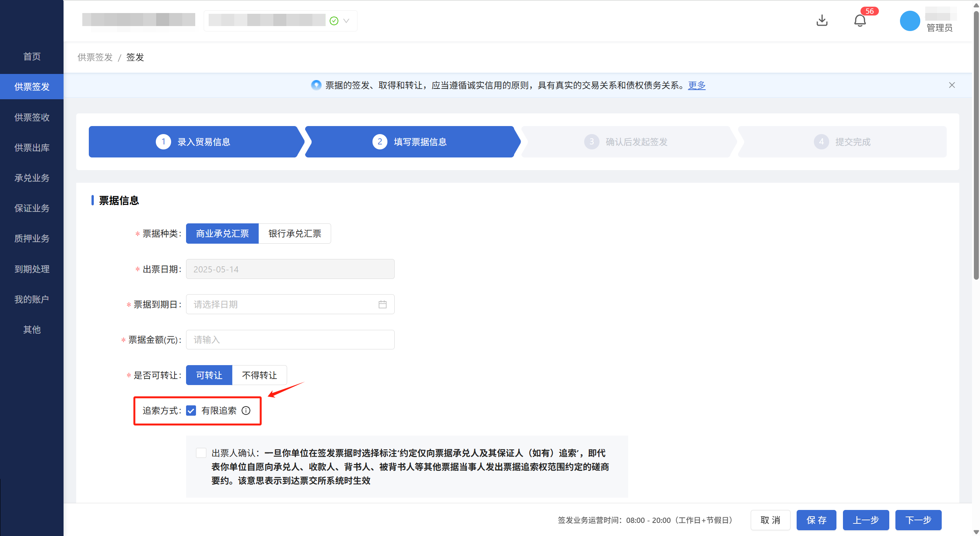980x536 pixels.
Task: Open 供票签收 sidebar item
Action: pos(32,117)
